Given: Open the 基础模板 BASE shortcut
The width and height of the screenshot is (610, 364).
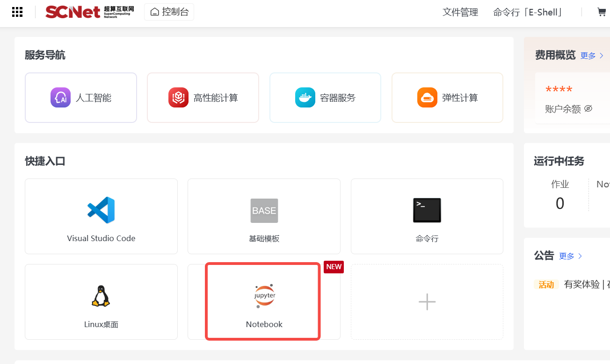Looking at the screenshot, I should (264, 216).
